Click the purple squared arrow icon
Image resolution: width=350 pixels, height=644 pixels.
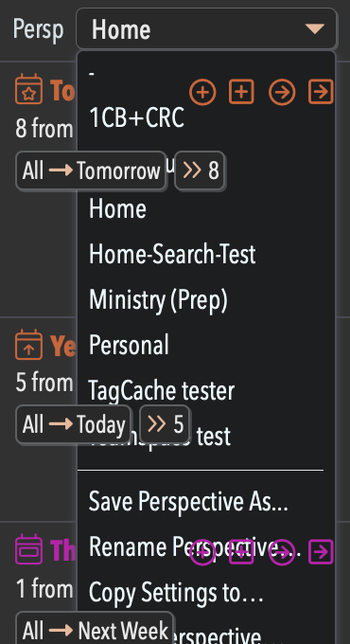point(321,552)
